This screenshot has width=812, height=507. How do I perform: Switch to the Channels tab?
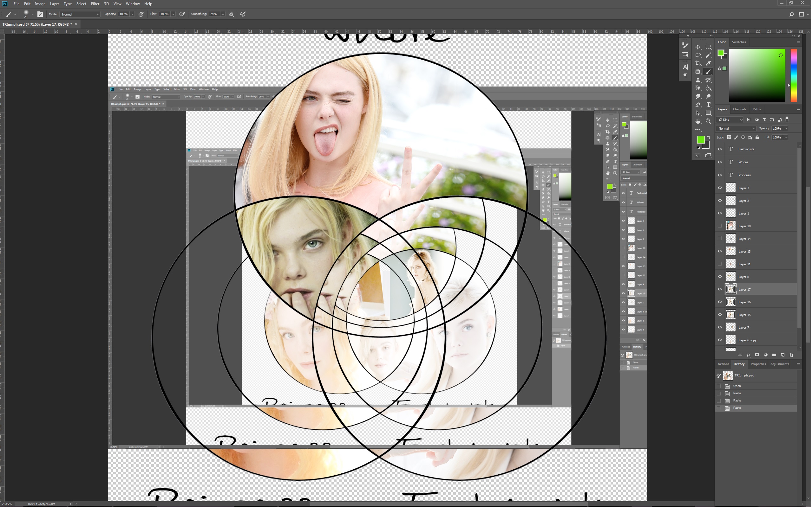[740, 109]
